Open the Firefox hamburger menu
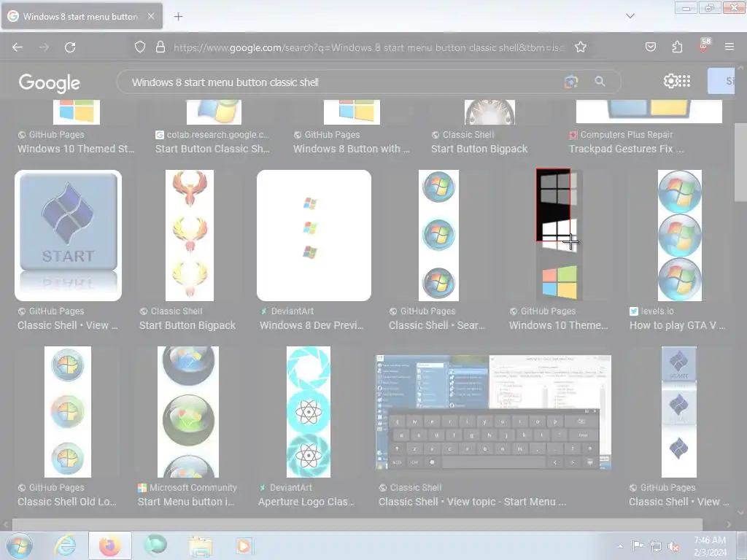The width and height of the screenshot is (747, 560). click(x=729, y=47)
